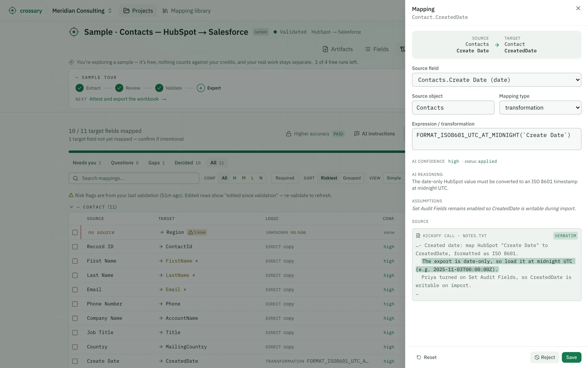Switch to the Decided tab
The width and height of the screenshot is (588, 368).
coord(187,163)
